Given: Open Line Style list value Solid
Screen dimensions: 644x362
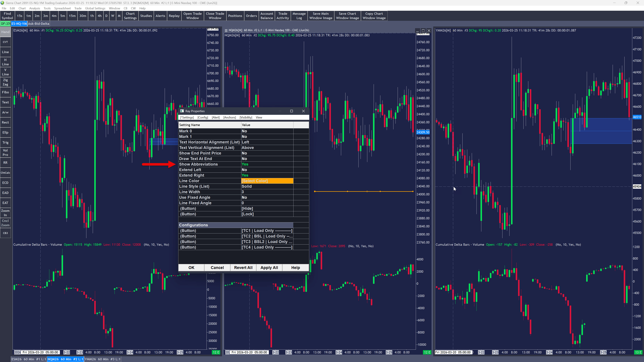Looking at the screenshot, I should pos(267,186).
